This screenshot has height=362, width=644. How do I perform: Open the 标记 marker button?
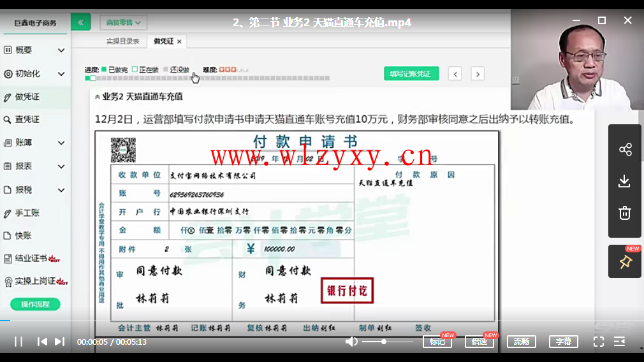click(x=437, y=342)
